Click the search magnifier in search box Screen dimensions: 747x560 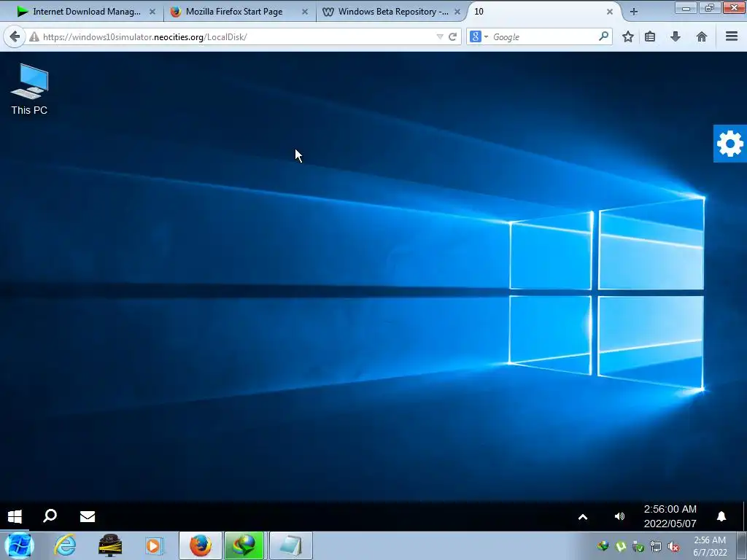click(x=603, y=36)
